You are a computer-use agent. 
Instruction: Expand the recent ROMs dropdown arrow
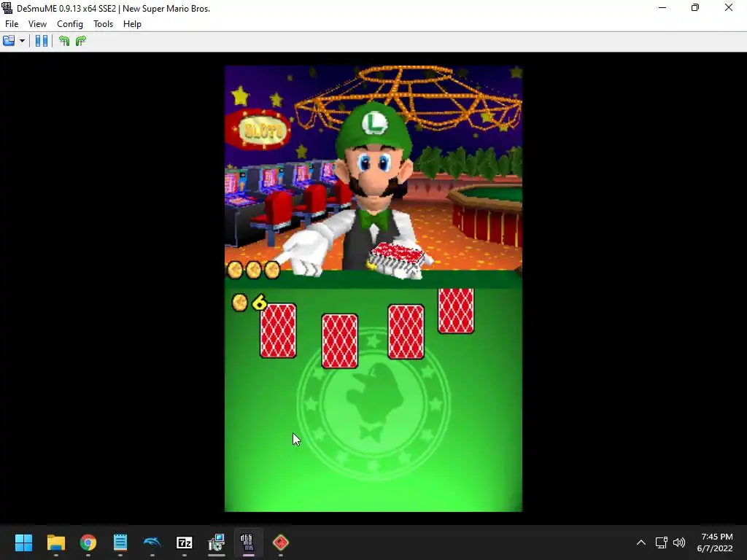pyautogui.click(x=22, y=41)
